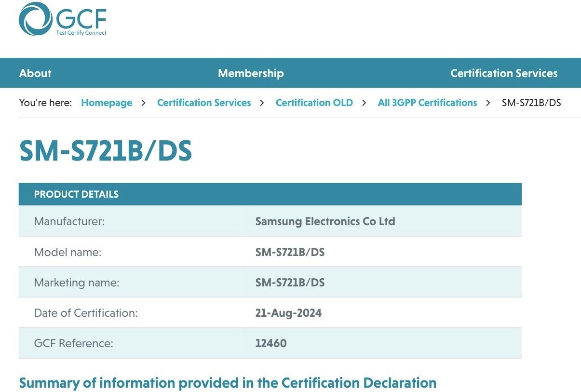Click the PRODUCT DETAILS table header
The height and width of the screenshot is (392, 581).
coord(270,194)
